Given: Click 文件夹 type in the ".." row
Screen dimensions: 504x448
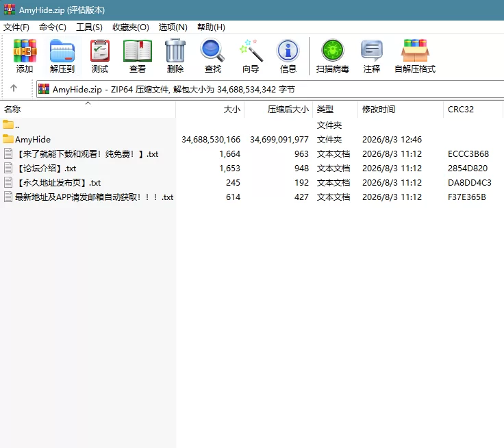Looking at the screenshot, I should tap(329, 125).
